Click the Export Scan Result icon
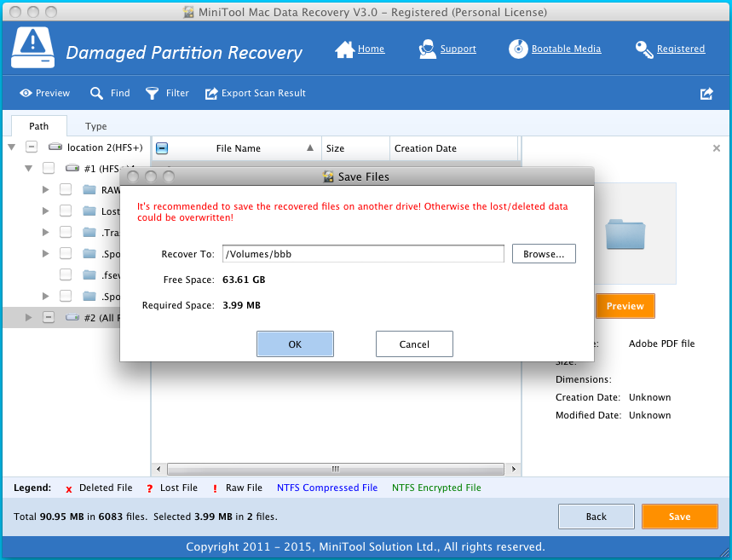 coord(211,94)
